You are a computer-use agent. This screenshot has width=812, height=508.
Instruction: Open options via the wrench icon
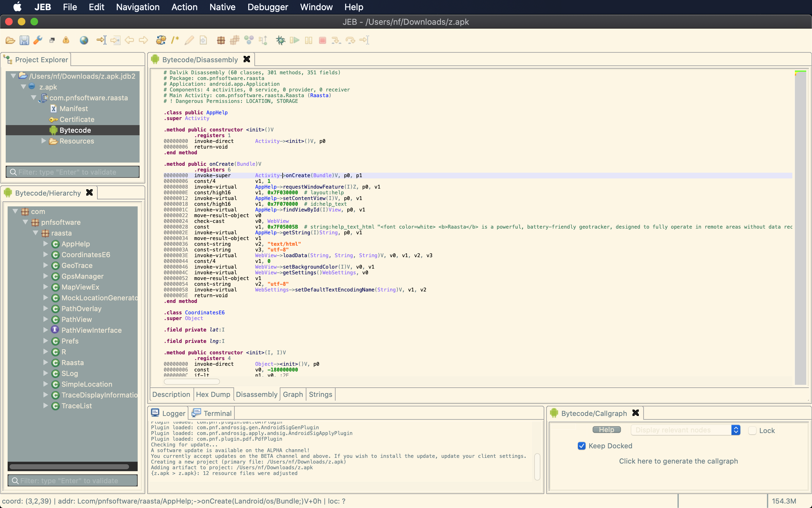[x=38, y=40]
